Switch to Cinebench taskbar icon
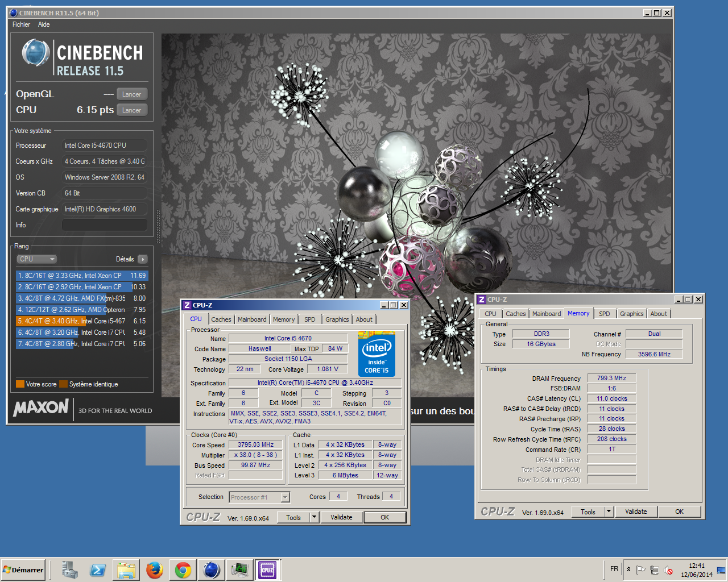 point(212,569)
